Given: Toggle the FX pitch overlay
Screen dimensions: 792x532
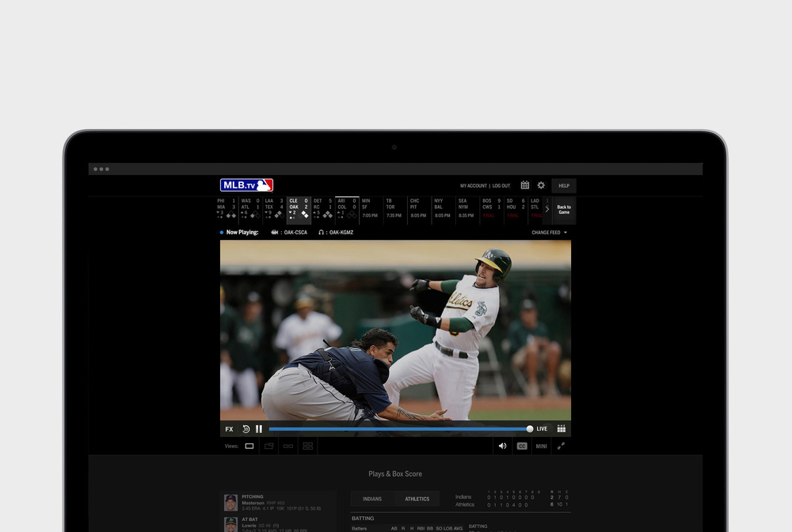Looking at the screenshot, I should 230,429.
